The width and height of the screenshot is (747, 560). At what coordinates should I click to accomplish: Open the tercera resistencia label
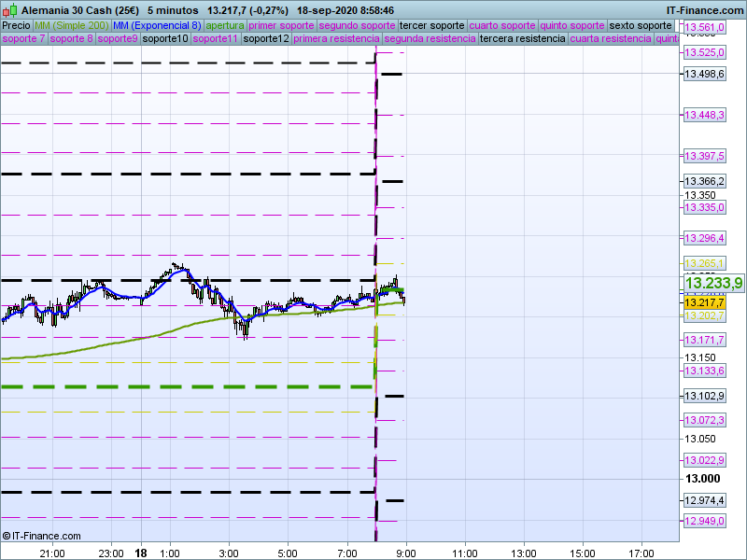[x=521, y=39]
